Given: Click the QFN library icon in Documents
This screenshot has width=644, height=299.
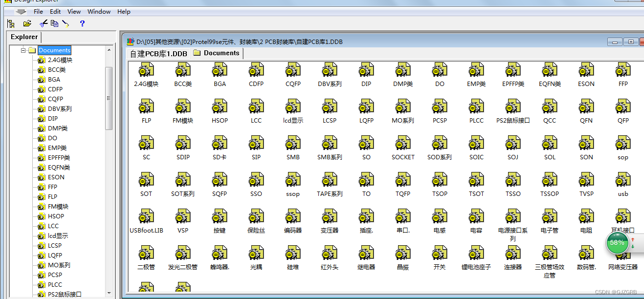Looking at the screenshot, I should (x=586, y=107).
